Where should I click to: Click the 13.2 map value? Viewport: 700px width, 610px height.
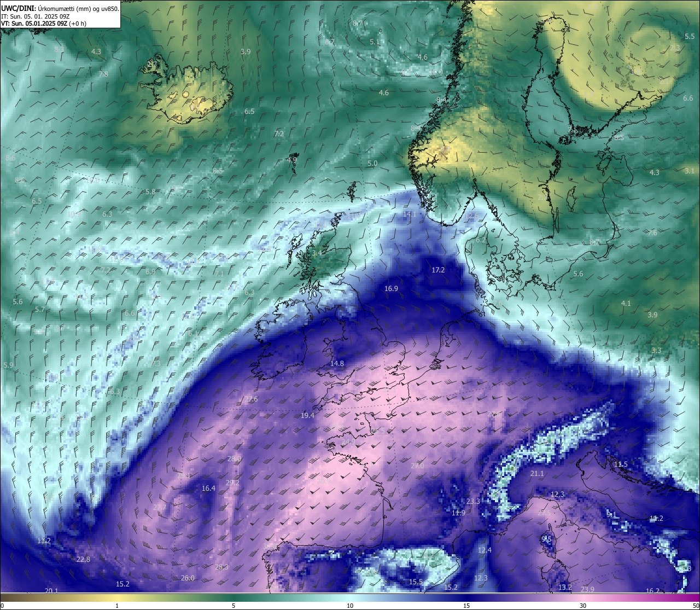tap(565, 587)
